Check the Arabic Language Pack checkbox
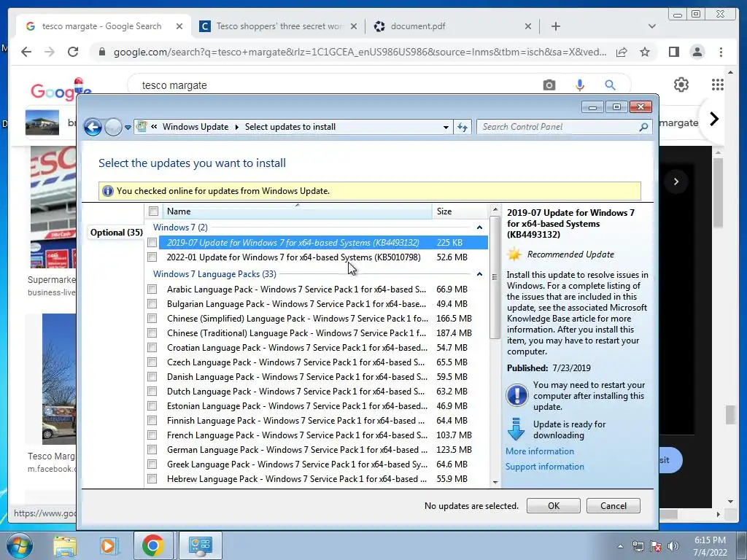Viewport: 747px width, 560px height. (x=152, y=289)
